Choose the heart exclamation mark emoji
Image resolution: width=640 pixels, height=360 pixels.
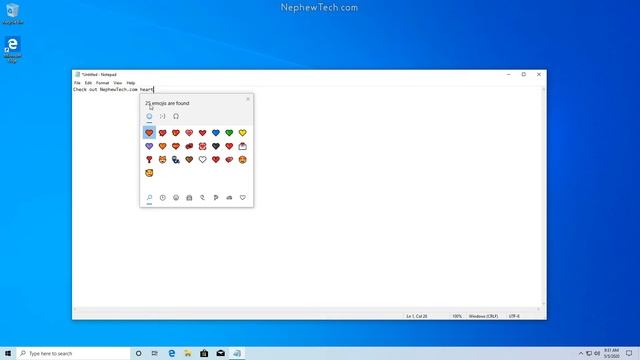click(149, 160)
